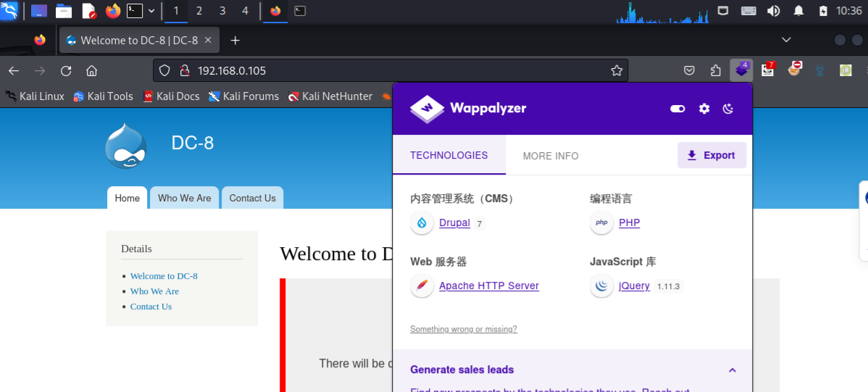Click the Drupal logo on DC-8 site

coord(126,146)
